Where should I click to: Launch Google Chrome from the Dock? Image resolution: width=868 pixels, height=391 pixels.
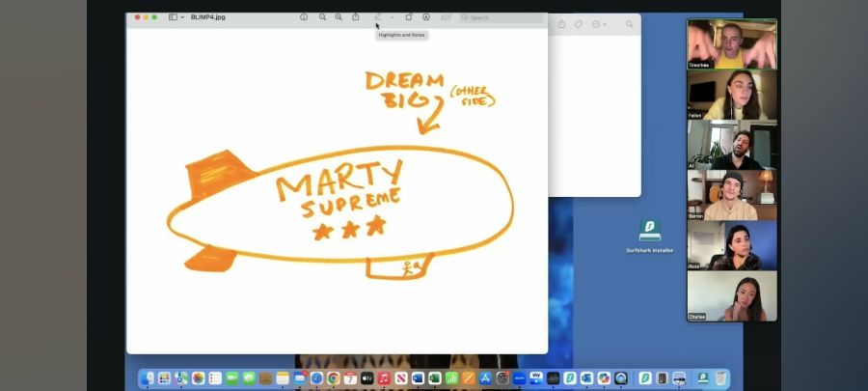(x=334, y=378)
